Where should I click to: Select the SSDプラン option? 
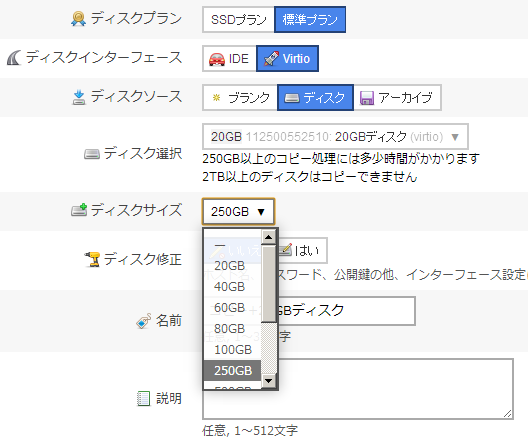[238, 20]
